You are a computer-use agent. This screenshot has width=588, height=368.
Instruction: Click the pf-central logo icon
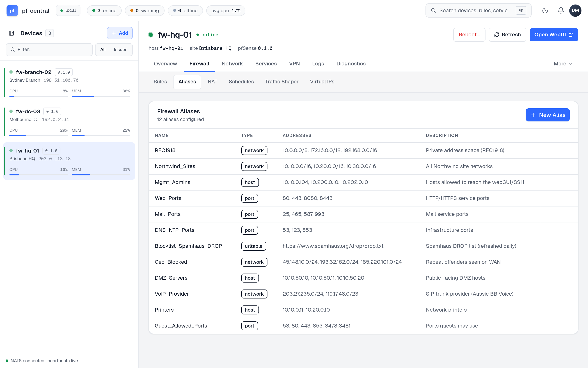click(x=12, y=10)
